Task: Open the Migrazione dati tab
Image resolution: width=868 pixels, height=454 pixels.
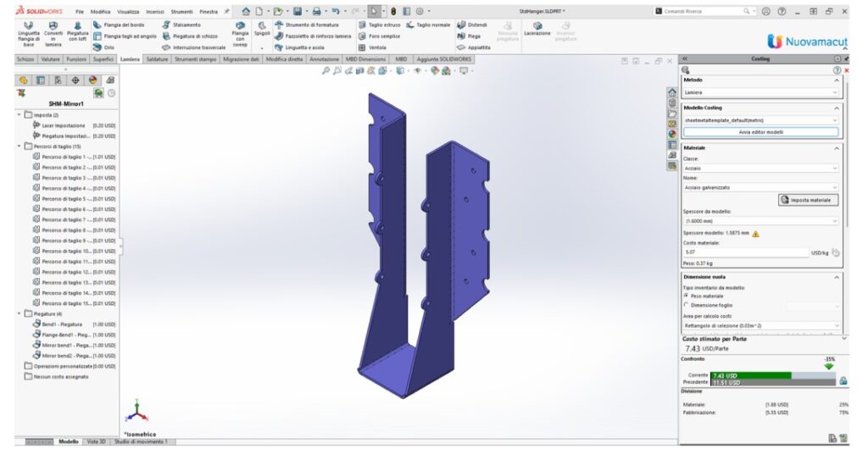Action: click(x=241, y=59)
